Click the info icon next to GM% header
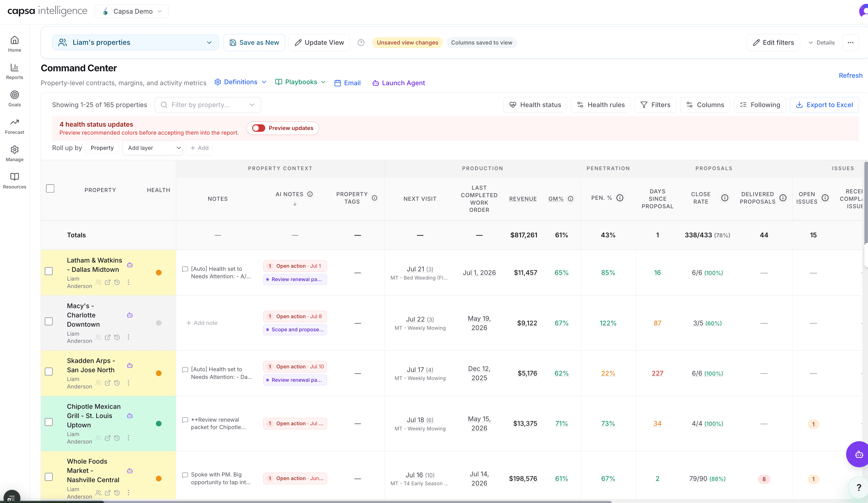Viewport: 868px width, 503px height. 570,198
